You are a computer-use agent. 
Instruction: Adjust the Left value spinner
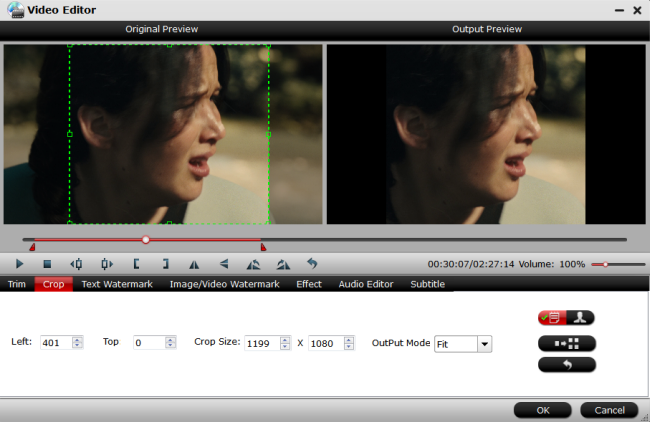tap(78, 343)
